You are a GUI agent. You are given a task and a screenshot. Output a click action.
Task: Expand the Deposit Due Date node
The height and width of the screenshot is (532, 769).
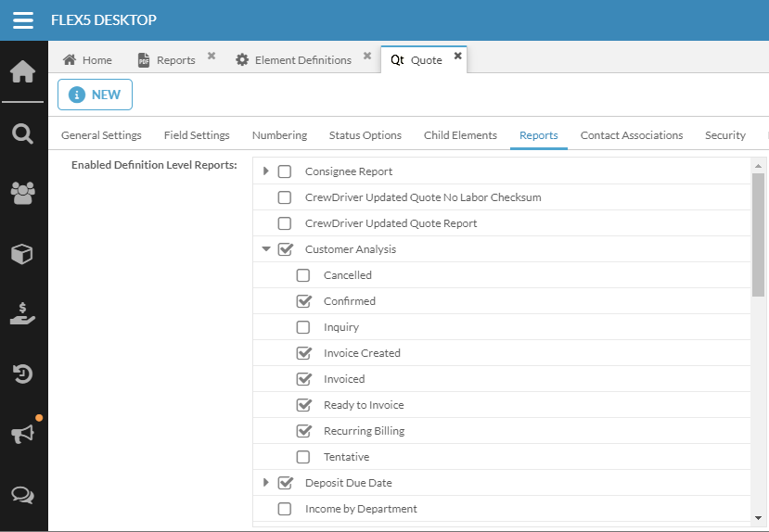point(266,483)
